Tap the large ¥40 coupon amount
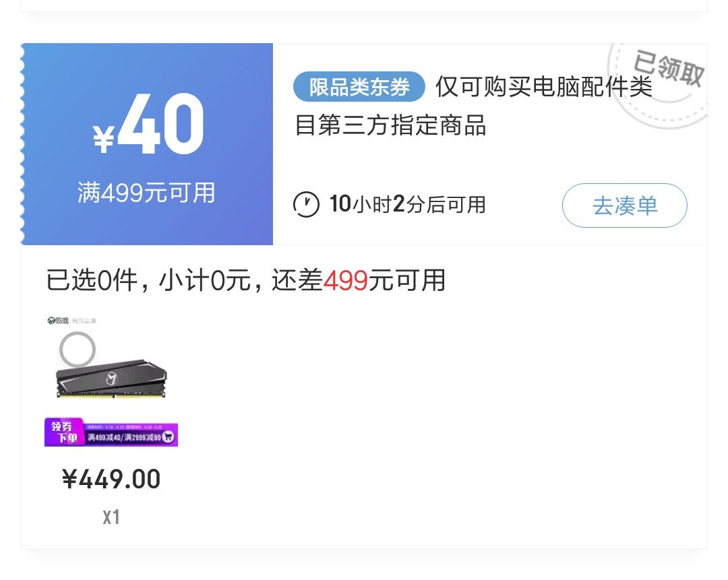The image size is (728, 580). (x=148, y=124)
